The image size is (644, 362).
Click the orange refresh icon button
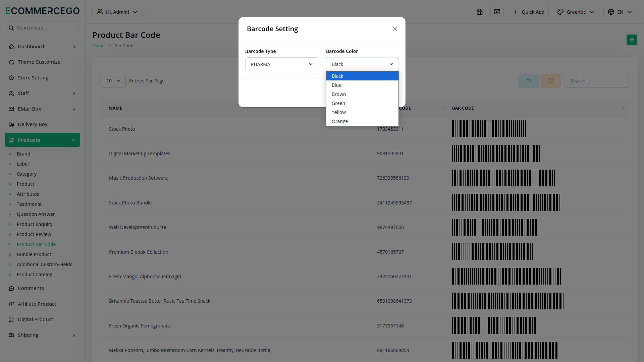[551, 81]
